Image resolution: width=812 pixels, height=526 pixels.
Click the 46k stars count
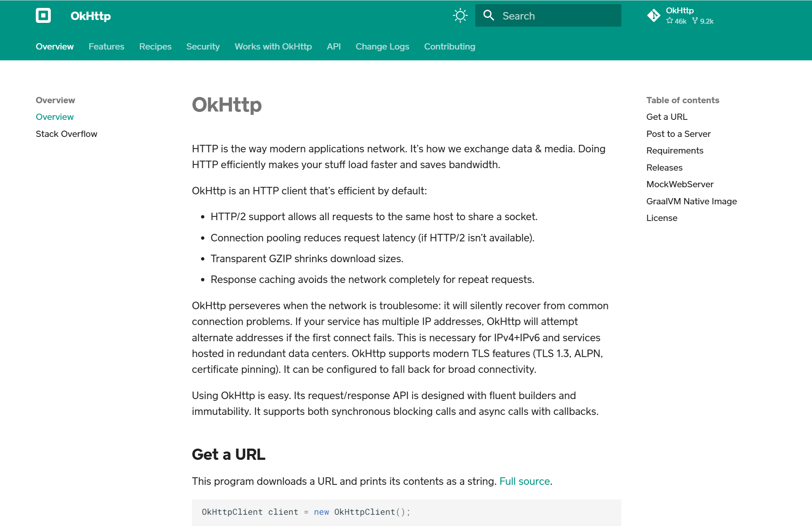point(676,21)
